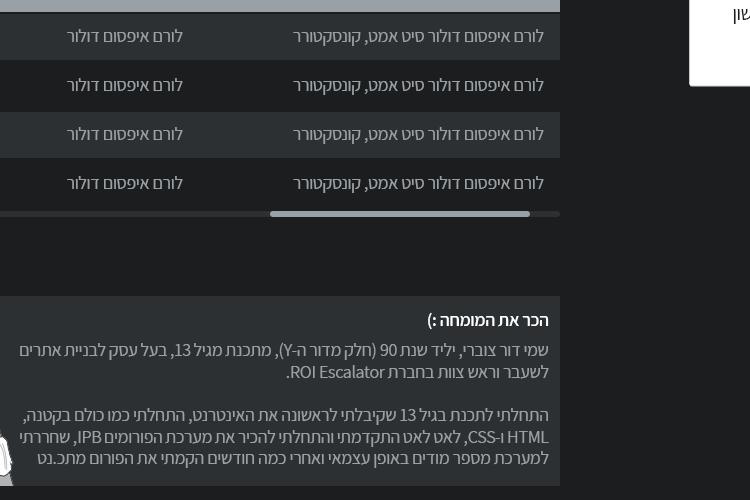Click the gray header bar above the table

[x=280, y=6]
